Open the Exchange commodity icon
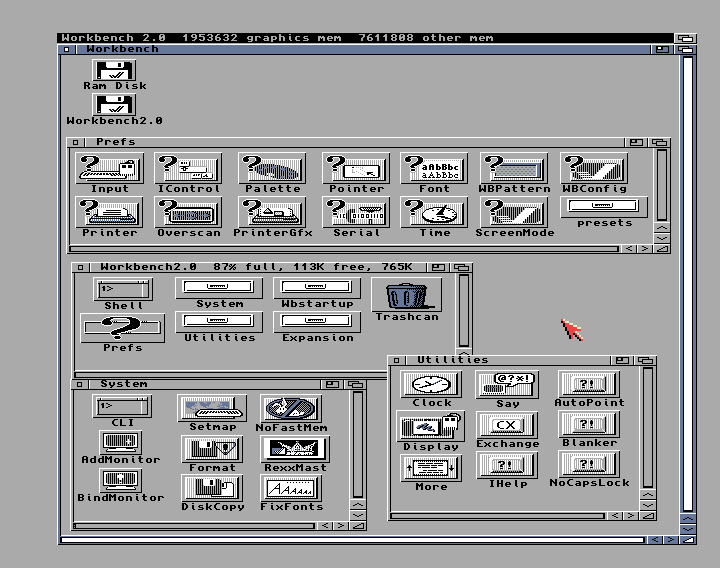Screen dimensions: 720x568 [507, 426]
